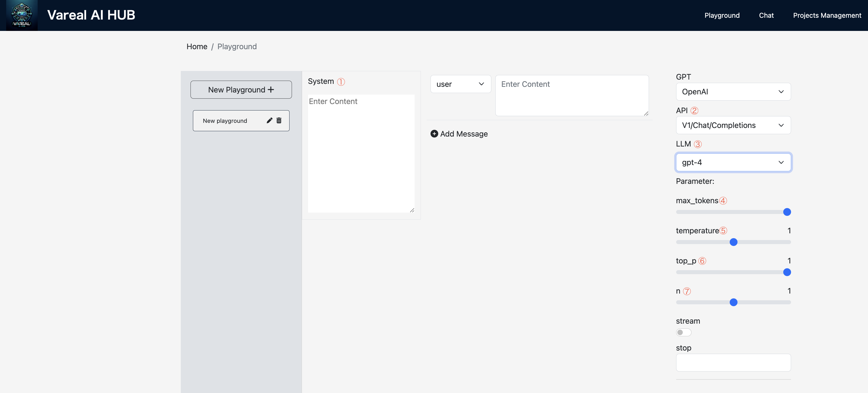Click the max_tokens label
The width and height of the screenshot is (868, 393).
pyautogui.click(x=697, y=201)
